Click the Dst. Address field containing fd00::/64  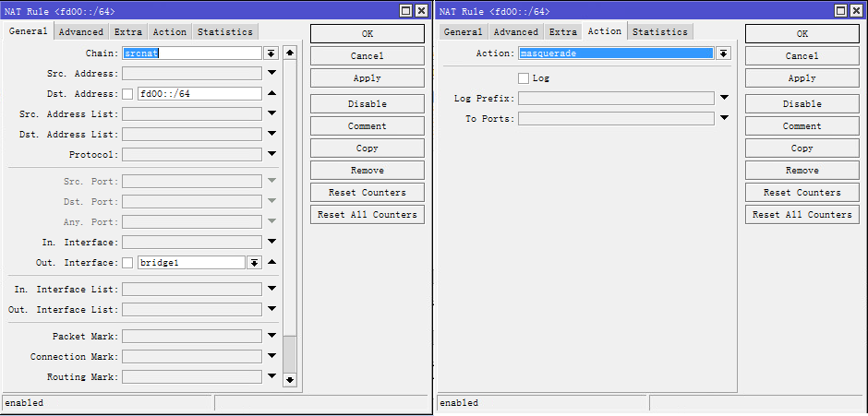click(199, 94)
